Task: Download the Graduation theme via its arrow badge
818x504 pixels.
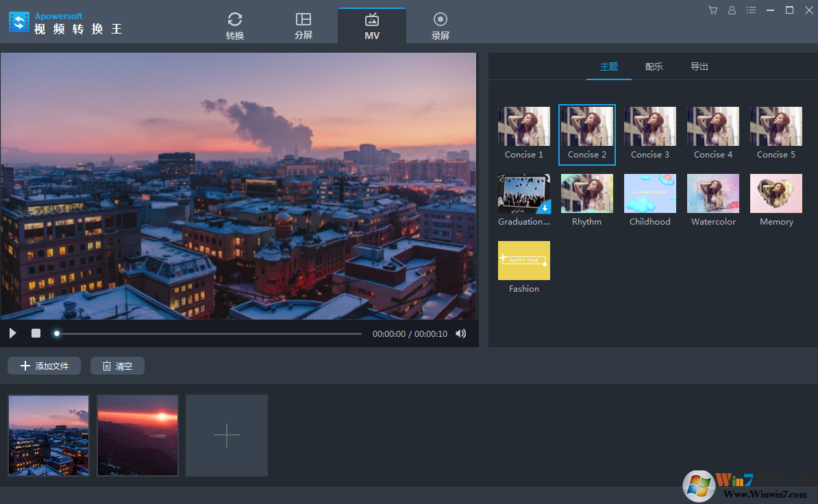Action: (543, 207)
